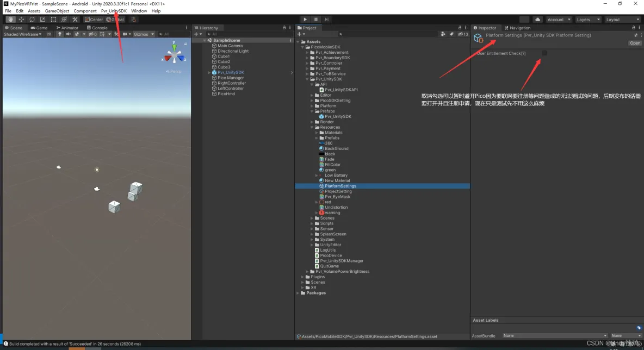Lock the Hierarchy panel
Viewport: 644px width, 350px height.
[284, 28]
